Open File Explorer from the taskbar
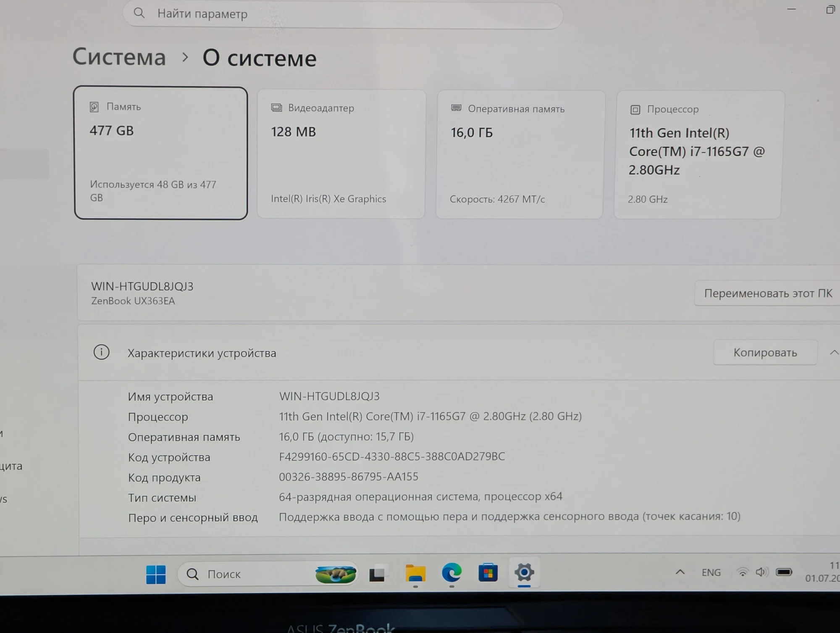840x633 pixels. [415, 574]
